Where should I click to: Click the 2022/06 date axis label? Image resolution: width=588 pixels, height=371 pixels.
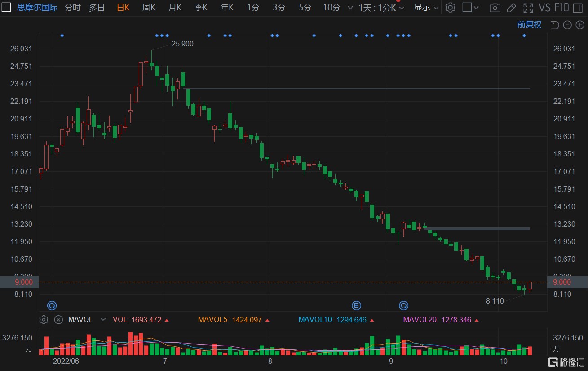coord(66,361)
